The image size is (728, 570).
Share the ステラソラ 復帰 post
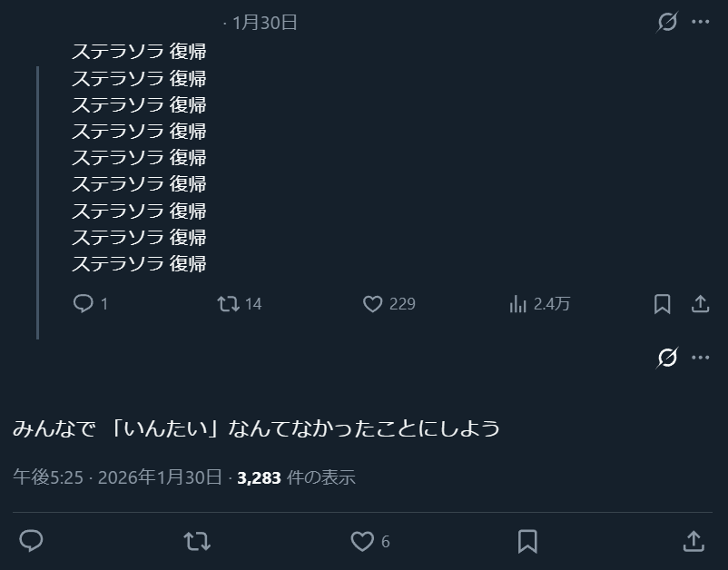point(700,304)
